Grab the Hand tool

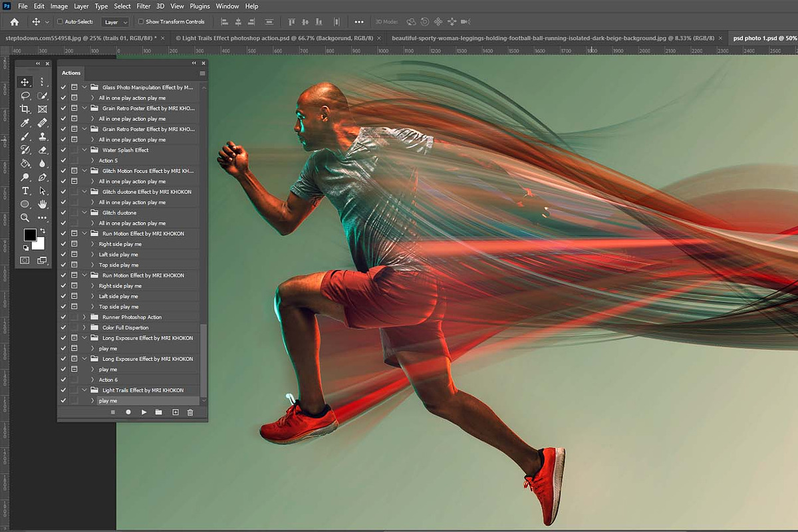(x=42, y=203)
